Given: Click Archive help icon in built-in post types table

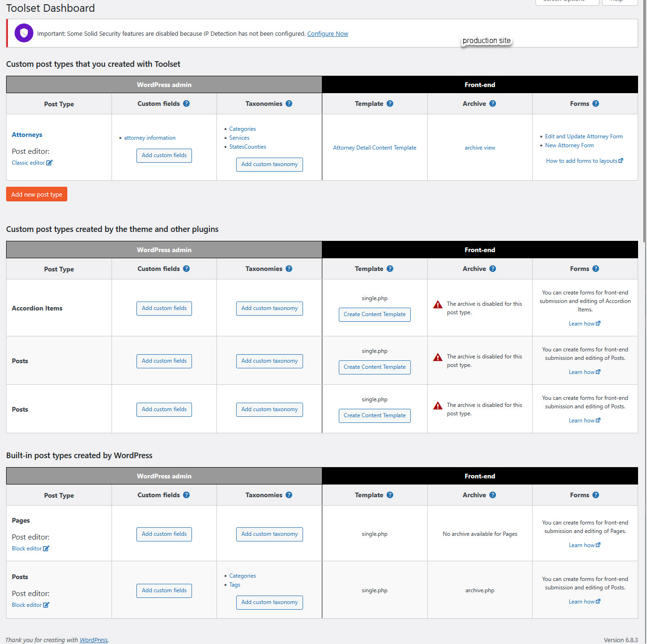Looking at the screenshot, I should click(x=492, y=495).
